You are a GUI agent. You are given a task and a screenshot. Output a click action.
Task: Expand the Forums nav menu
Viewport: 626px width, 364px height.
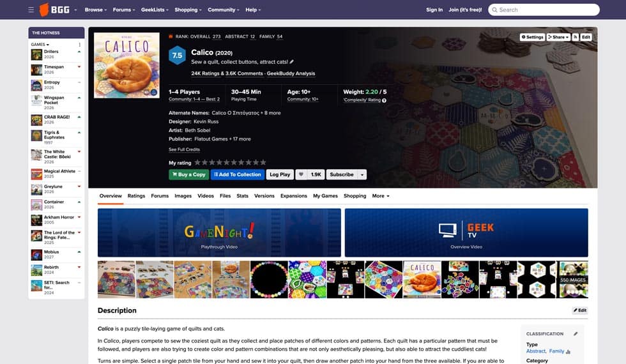(124, 10)
